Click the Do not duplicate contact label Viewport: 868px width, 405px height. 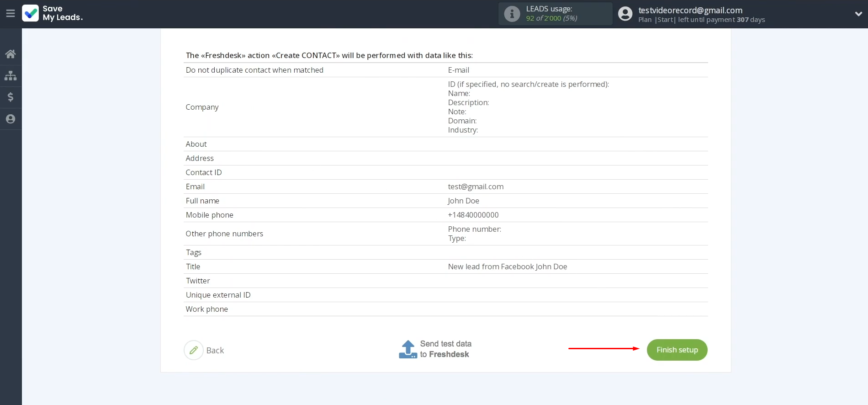(254, 70)
